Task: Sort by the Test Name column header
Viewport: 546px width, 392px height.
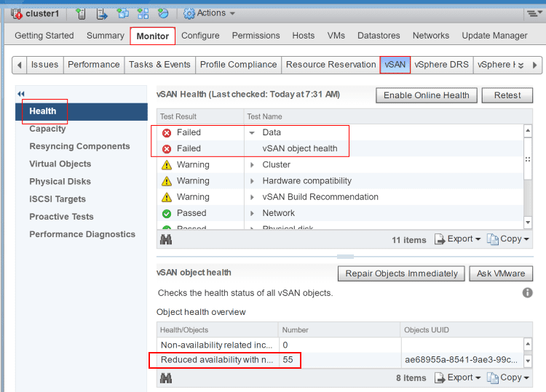Action: pos(388,116)
